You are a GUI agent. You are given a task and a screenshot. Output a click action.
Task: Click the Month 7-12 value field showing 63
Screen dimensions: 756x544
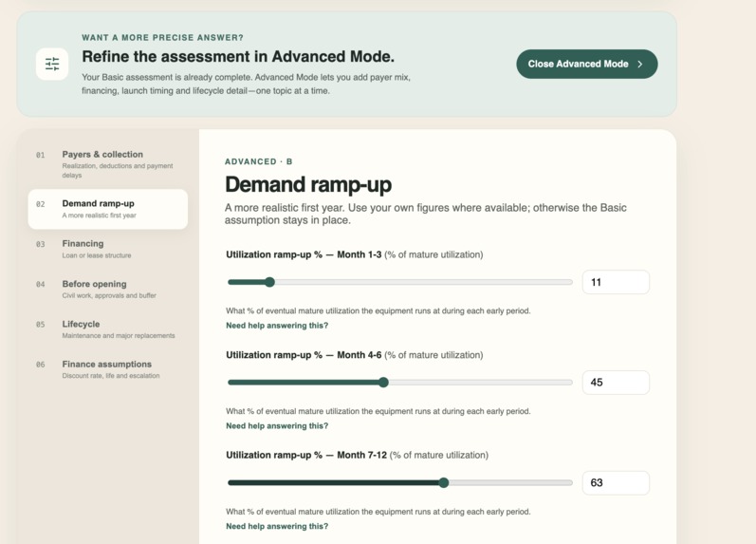616,482
